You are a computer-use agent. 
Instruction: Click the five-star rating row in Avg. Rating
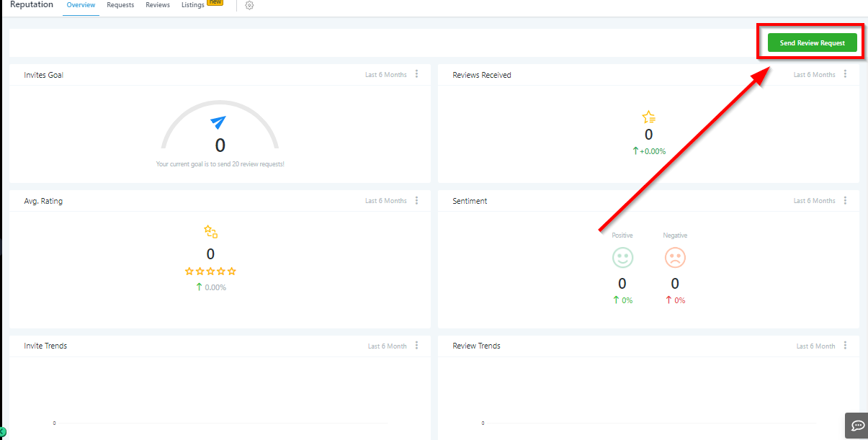[210, 271]
